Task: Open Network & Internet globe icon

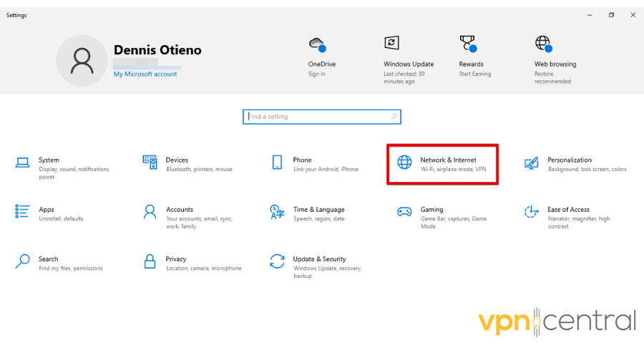Action: click(404, 163)
